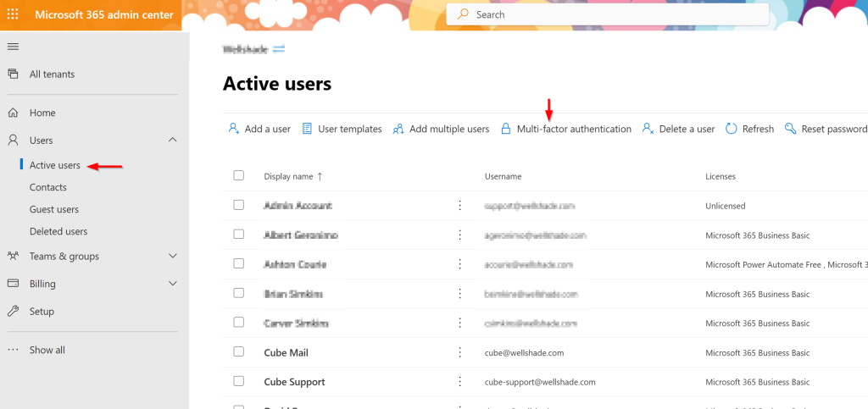Open more actions for Carver Simkins
868x409 pixels.
[x=459, y=323]
